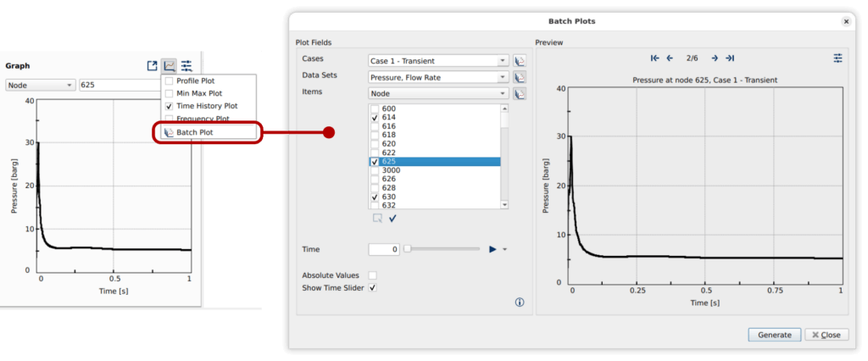This screenshot has height=361, width=868.
Task: Click the Generate button
Action: (x=775, y=335)
